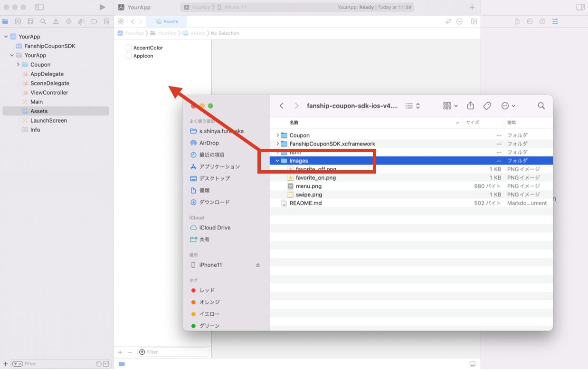Screen dimensions: 588x370
Task: Expand FanshipCouponSDK.xcframework folder in Finder
Action: [x=277, y=144]
